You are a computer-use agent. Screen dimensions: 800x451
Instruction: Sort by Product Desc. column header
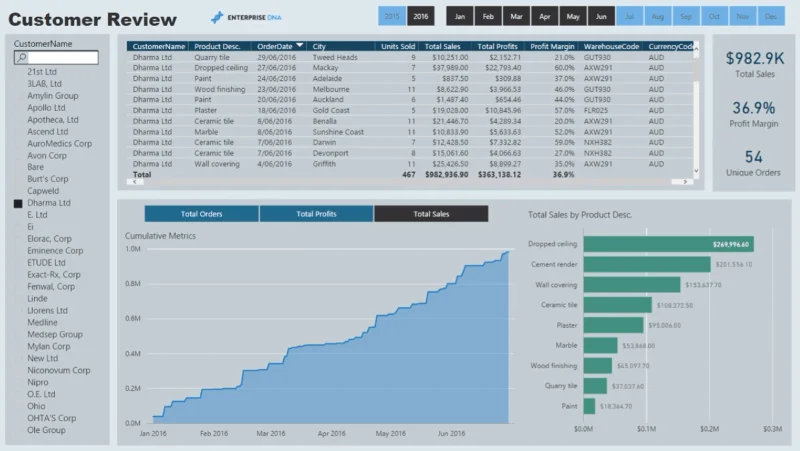pyautogui.click(x=217, y=46)
